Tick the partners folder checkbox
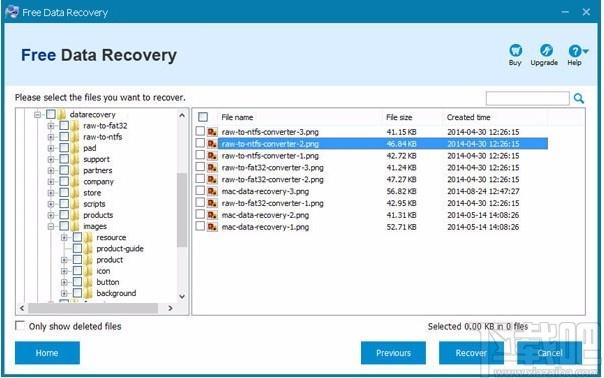 point(64,170)
